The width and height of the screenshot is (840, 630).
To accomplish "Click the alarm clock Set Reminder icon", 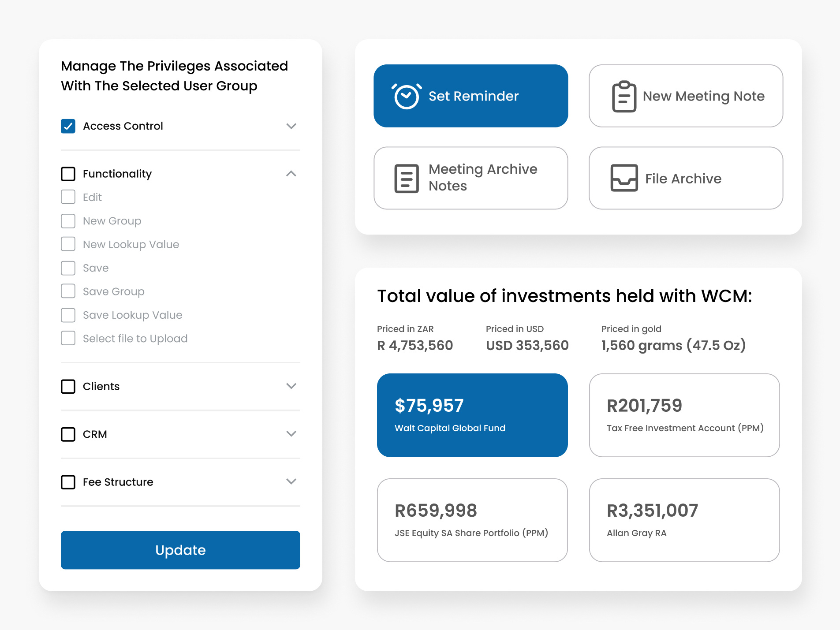I will tap(406, 96).
